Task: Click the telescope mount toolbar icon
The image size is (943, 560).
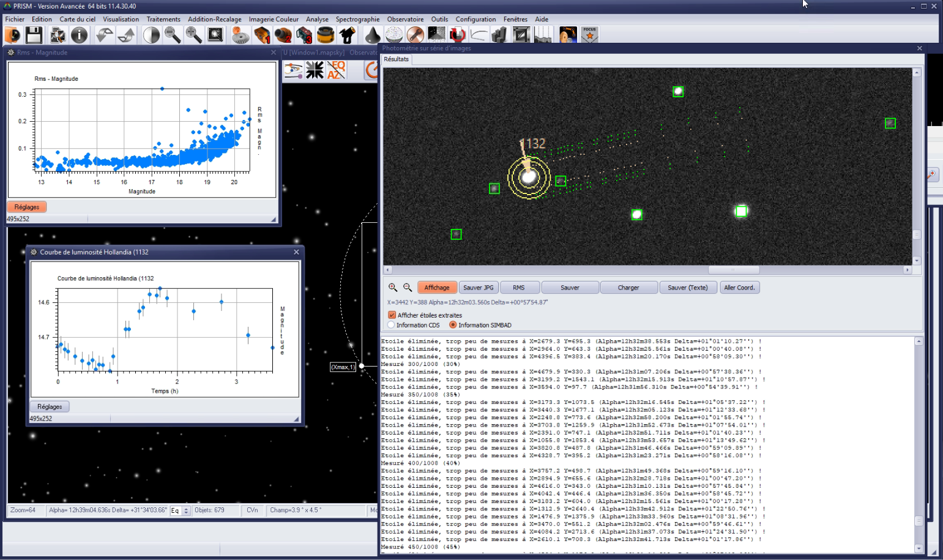Action: [348, 35]
